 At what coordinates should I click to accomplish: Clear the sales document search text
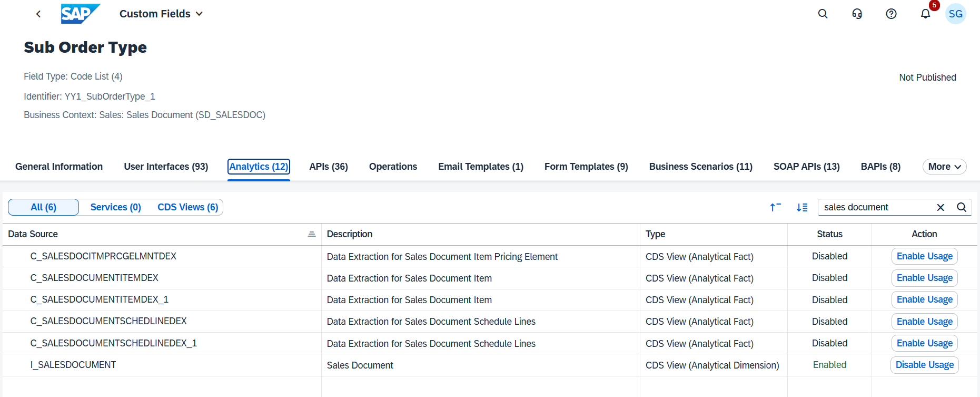click(941, 207)
